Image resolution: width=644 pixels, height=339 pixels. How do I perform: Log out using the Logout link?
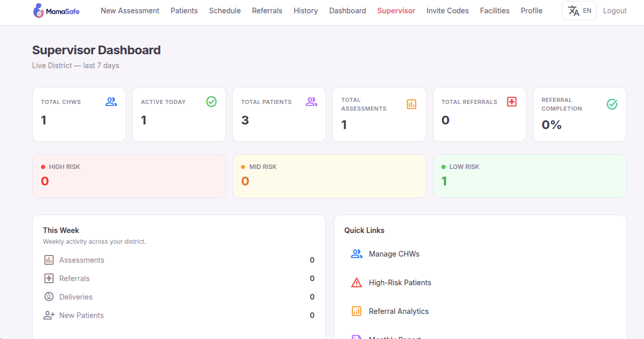point(615,11)
